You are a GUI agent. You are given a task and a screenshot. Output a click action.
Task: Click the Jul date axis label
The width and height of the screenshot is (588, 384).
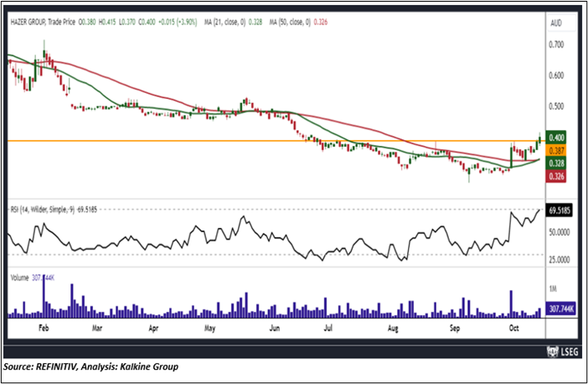pyautogui.click(x=328, y=328)
